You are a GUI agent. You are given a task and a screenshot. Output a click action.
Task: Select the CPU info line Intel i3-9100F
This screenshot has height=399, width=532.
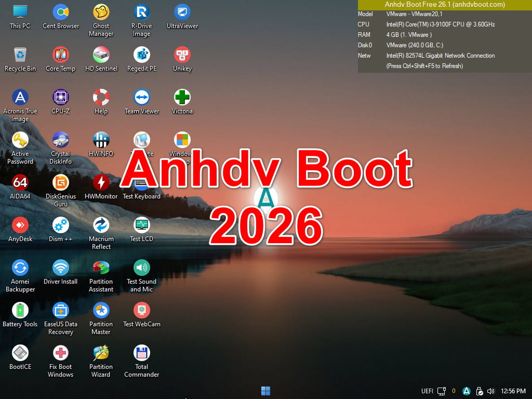(441, 24)
